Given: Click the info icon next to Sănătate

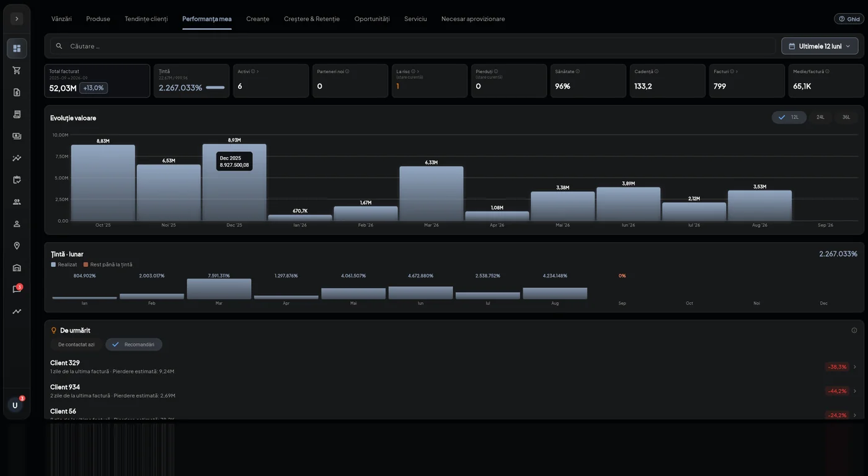Looking at the screenshot, I should (x=578, y=71).
